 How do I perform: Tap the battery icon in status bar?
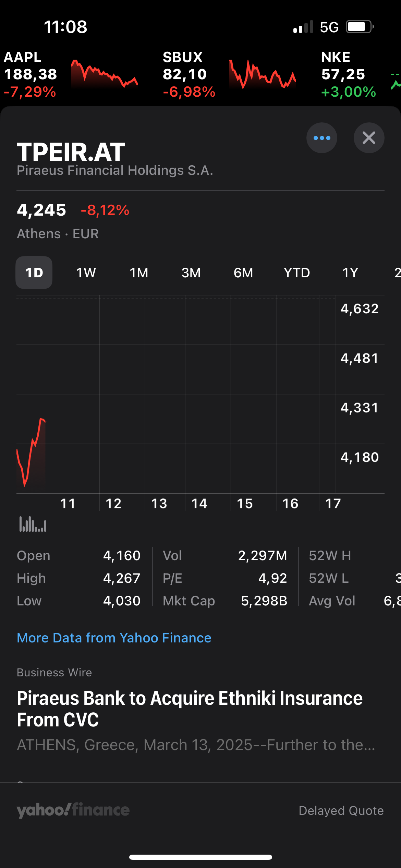pos(360,27)
